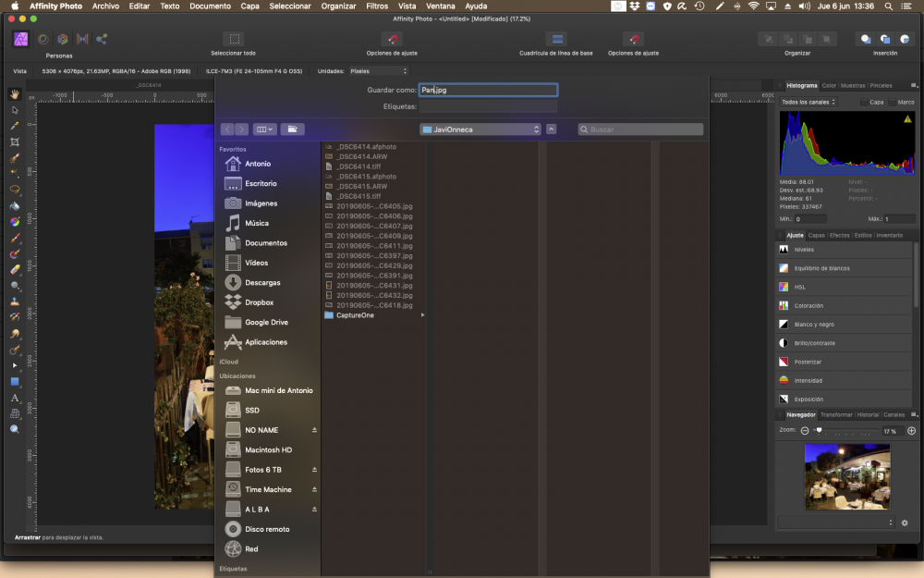This screenshot has height=578, width=924.
Task: Enable the Capa checkbox in the Histogram panel
Action: [x=864, y=103]
